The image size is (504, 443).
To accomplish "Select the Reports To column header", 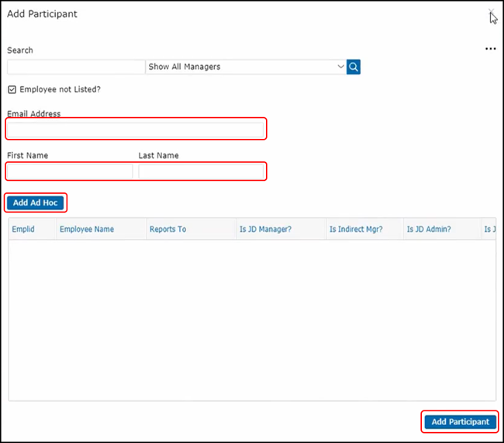I will [168, 230].
